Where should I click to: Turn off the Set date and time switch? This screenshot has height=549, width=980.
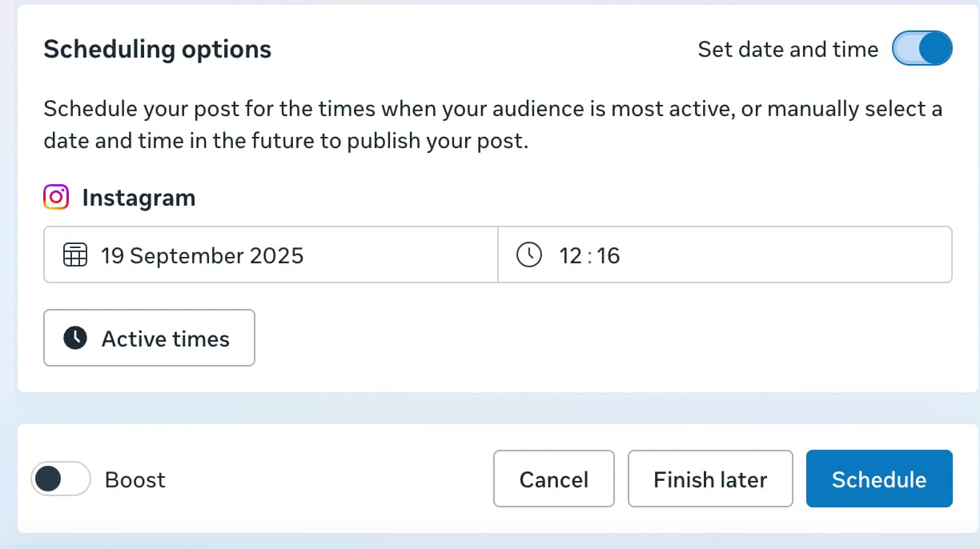(922, 49)
